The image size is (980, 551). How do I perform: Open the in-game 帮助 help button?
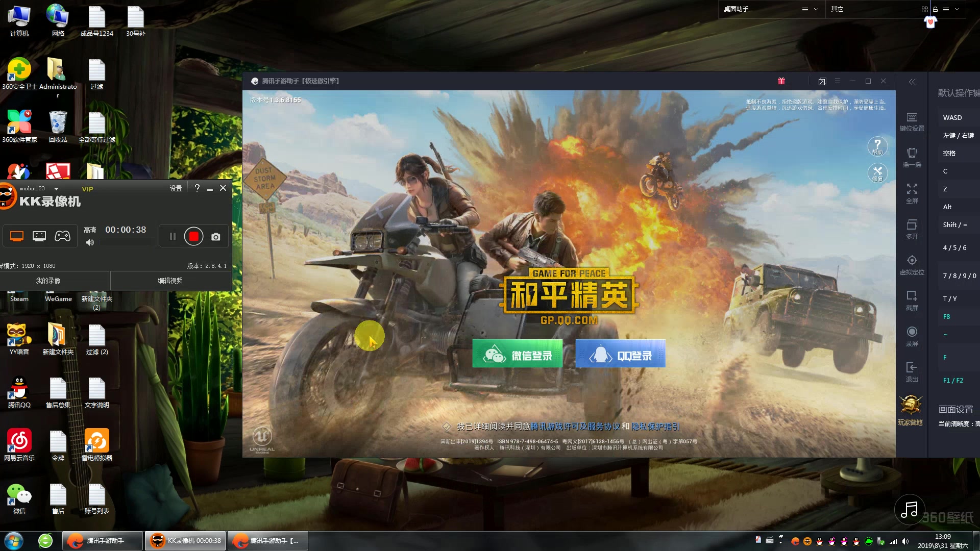pos(877,146)
